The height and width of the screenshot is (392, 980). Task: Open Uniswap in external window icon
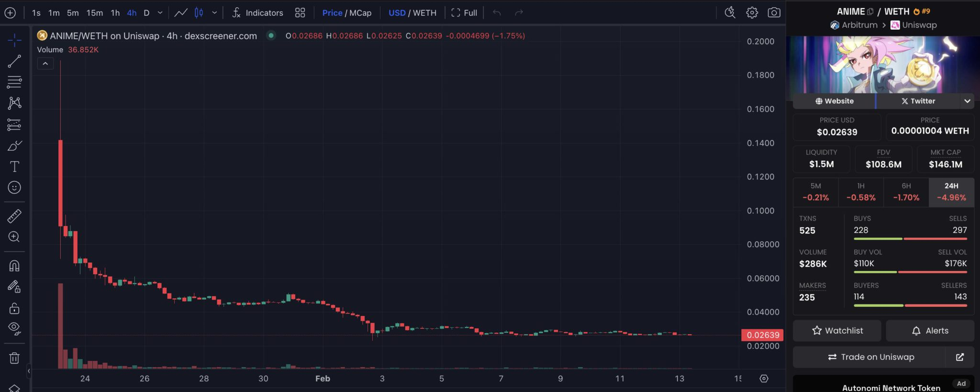[x=960, y=357]
